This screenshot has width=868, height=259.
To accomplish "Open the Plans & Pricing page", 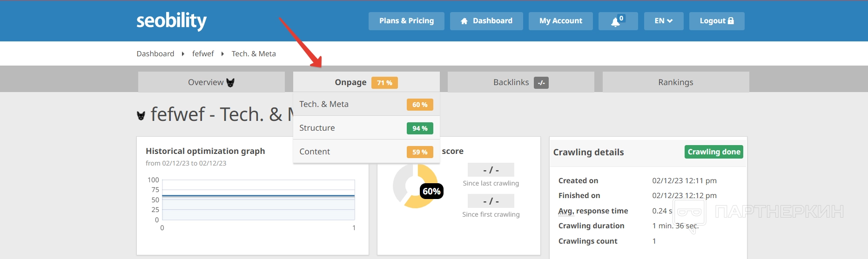I will pos(406,21).
